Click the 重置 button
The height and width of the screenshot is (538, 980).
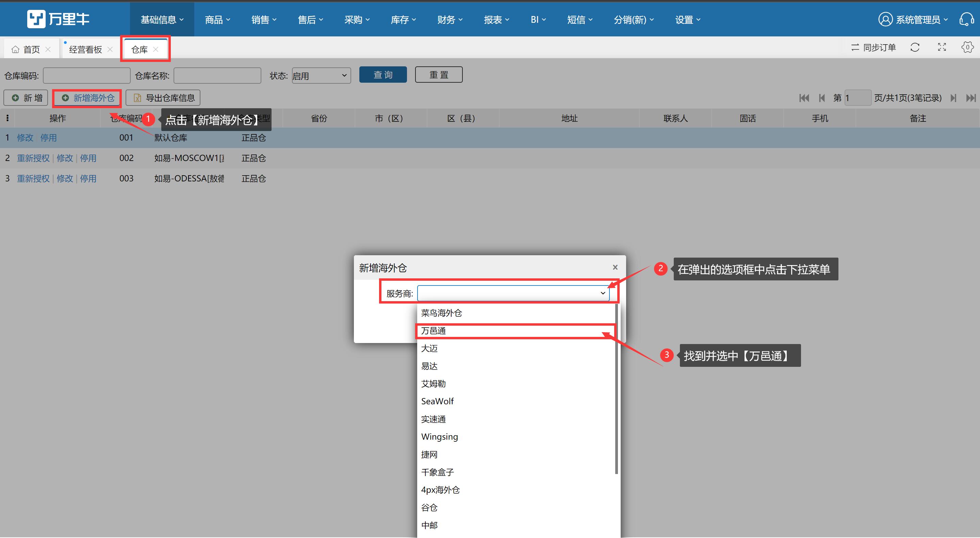point(439,75)
